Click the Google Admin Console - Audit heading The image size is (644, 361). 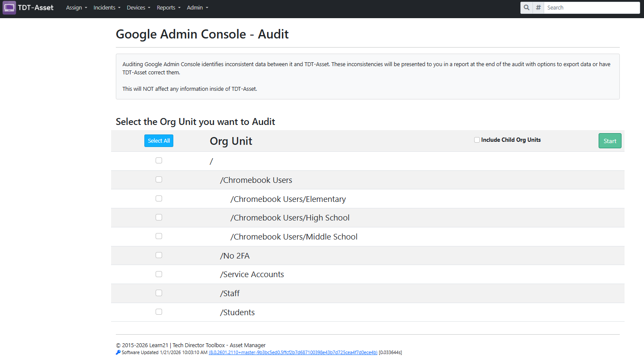[x=202, y=34]
